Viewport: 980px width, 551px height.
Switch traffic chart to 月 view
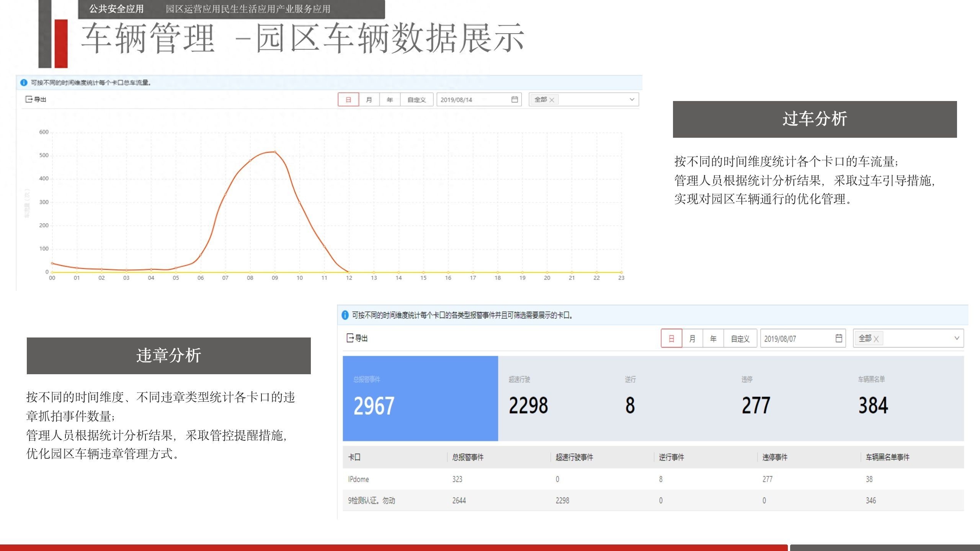pos(369,100)
